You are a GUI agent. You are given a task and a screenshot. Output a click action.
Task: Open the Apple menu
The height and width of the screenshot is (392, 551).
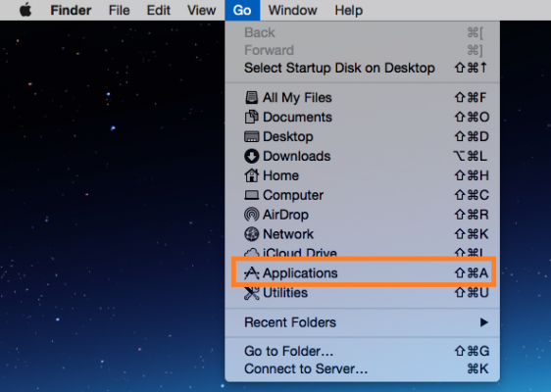pos(25,10)
